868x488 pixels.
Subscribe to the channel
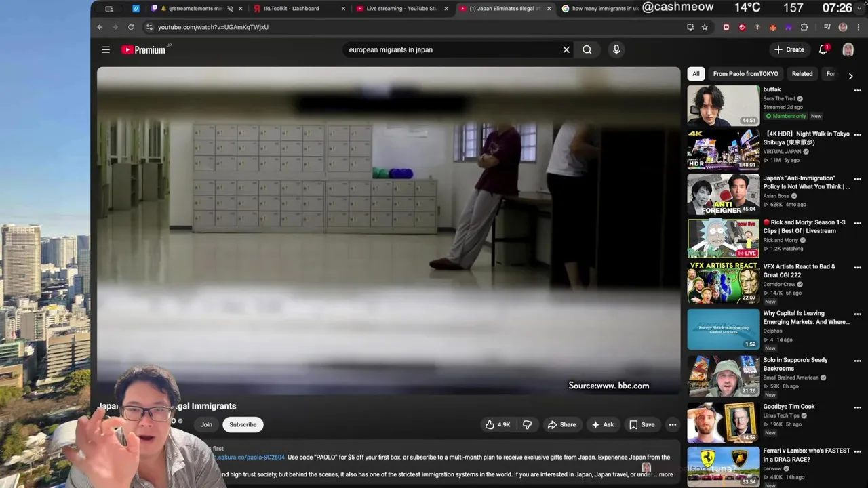pyautogui.click(x=243, y=425)
